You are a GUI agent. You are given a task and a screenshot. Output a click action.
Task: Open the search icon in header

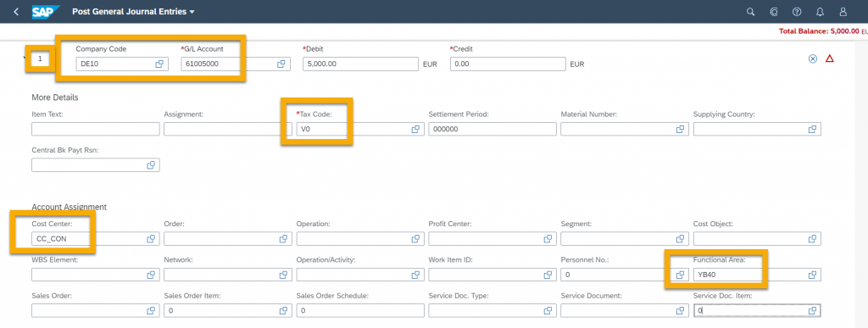751,12
